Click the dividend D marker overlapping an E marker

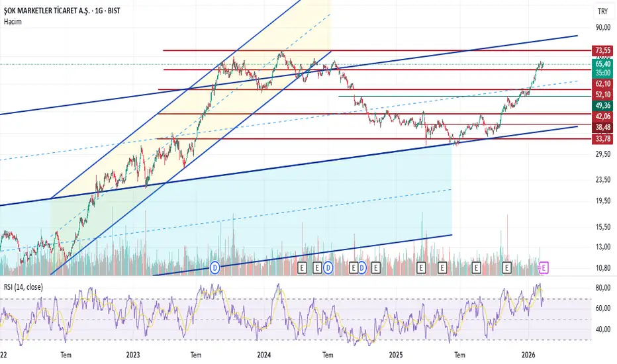pyautogui.click(x=361, y=268)
